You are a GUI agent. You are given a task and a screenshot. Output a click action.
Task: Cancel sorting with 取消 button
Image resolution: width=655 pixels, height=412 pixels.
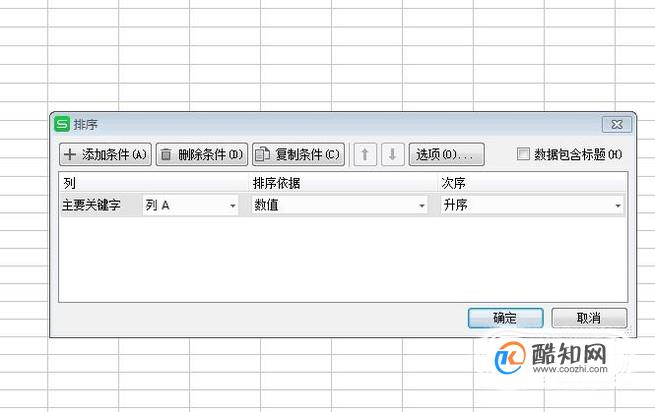point(589,318)
